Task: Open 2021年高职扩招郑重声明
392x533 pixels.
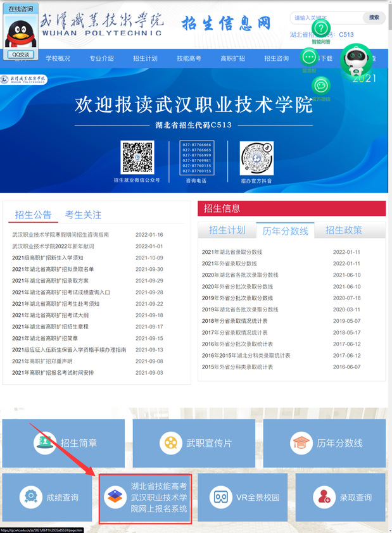Action: coord(42,361)
